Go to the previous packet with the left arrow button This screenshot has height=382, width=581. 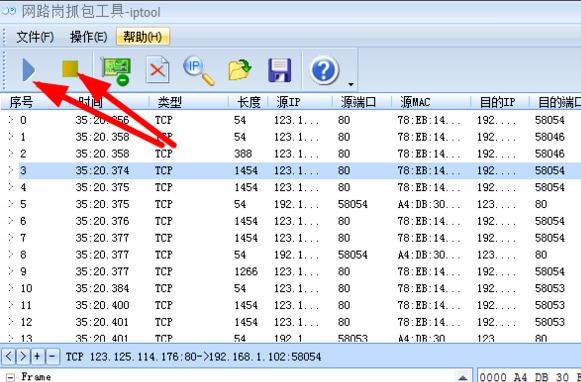[9, 356]
